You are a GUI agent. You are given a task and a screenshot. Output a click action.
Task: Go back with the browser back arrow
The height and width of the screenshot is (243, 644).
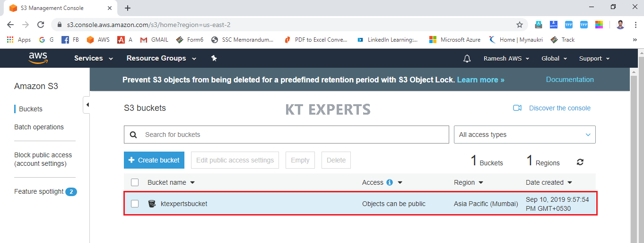10,25
